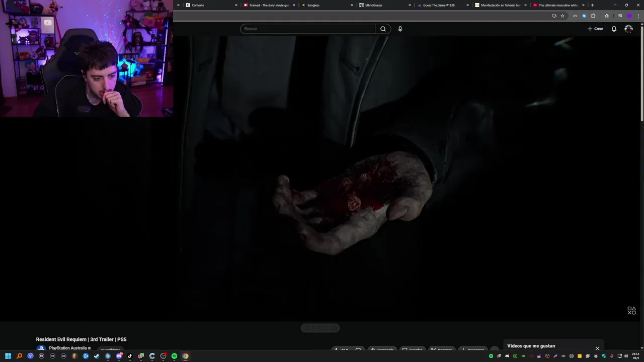Click the YouTube Buscar search field
644x362 pixels.
click(x=307, y=29)
